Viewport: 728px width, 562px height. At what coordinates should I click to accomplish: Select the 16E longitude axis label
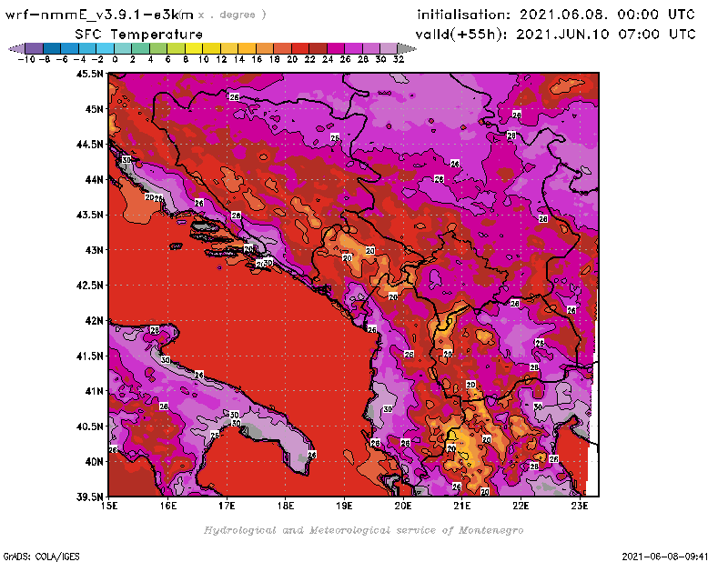[x=168, y=506]
